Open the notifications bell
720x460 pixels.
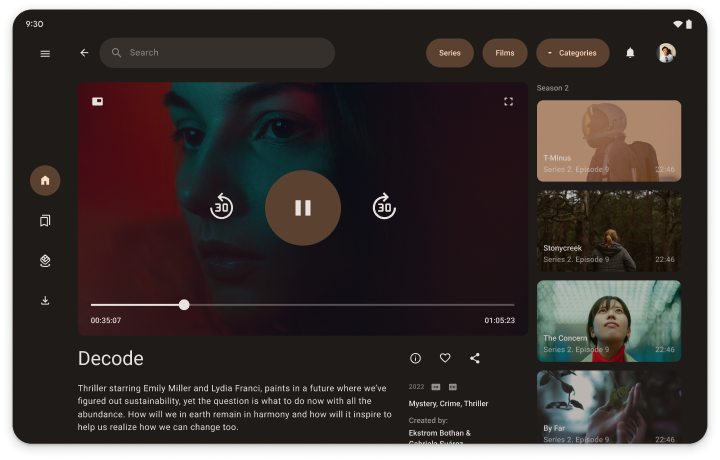630,53
